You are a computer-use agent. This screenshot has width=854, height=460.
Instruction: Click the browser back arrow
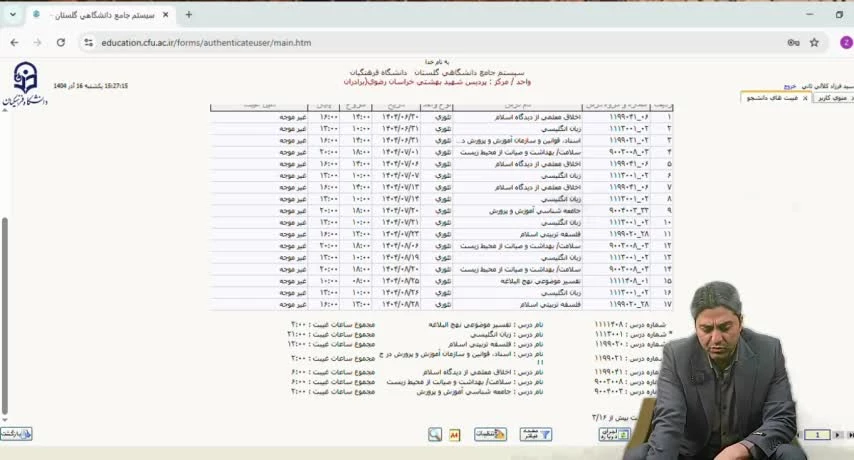click(x=14, y=43)
